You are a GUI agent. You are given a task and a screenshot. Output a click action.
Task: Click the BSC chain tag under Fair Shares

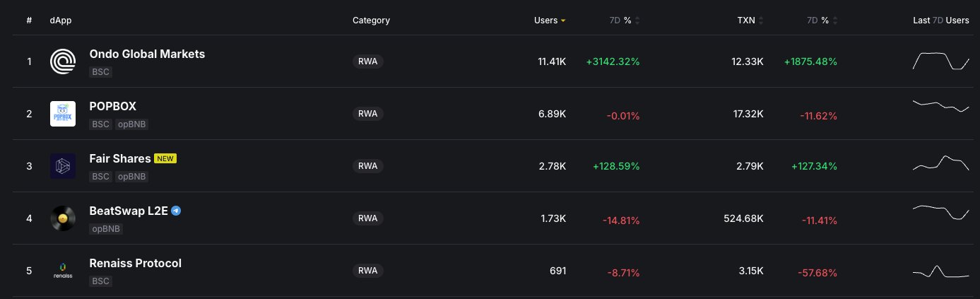(x=100, y=177)
